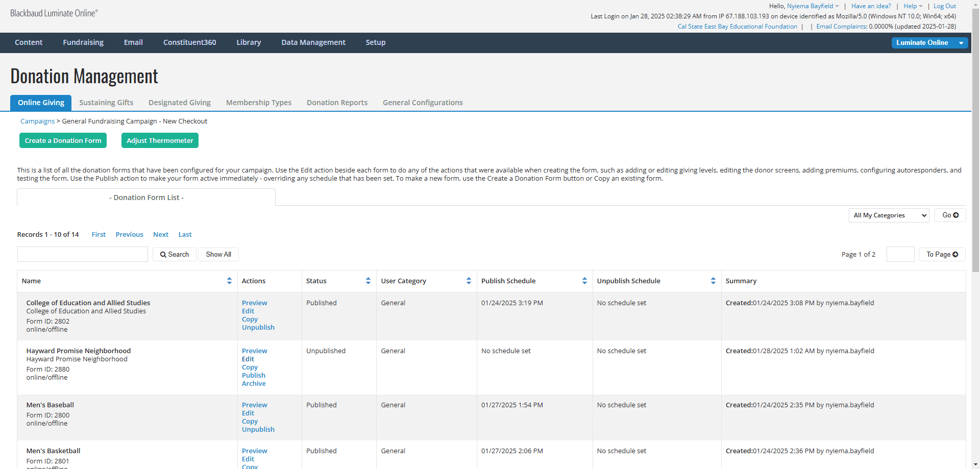Switch to the Membership Types tab

coord(259,103)
